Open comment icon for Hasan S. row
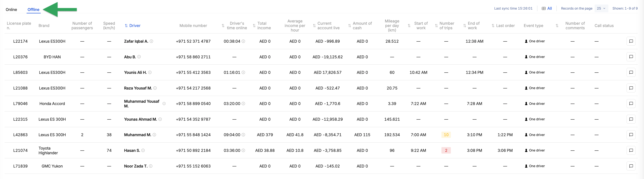Viewport: 644px width, 179px height. pyautogui.click(x=631, y=150)
